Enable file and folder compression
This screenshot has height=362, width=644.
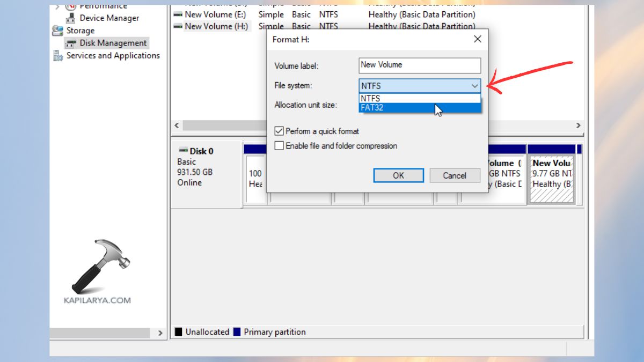click(x=279, y=145)
